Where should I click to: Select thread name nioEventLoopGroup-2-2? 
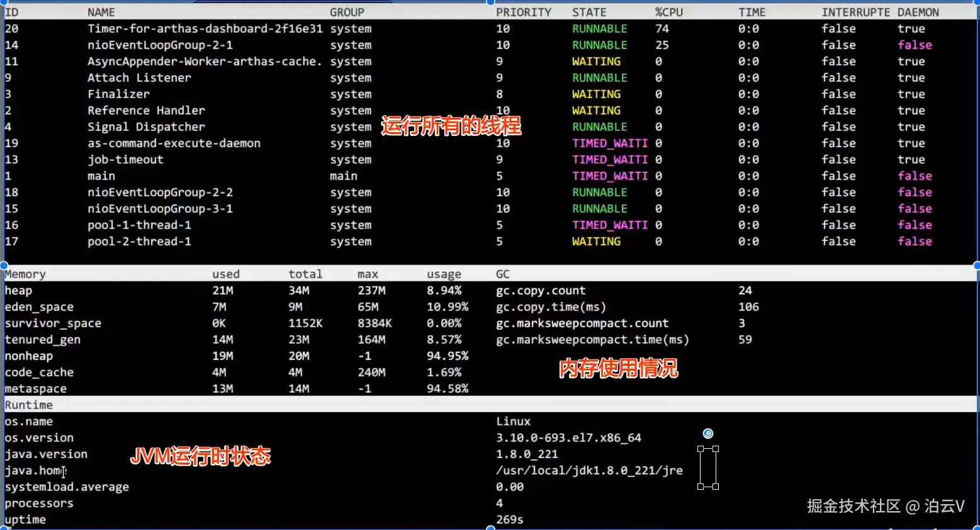[161, 192]
